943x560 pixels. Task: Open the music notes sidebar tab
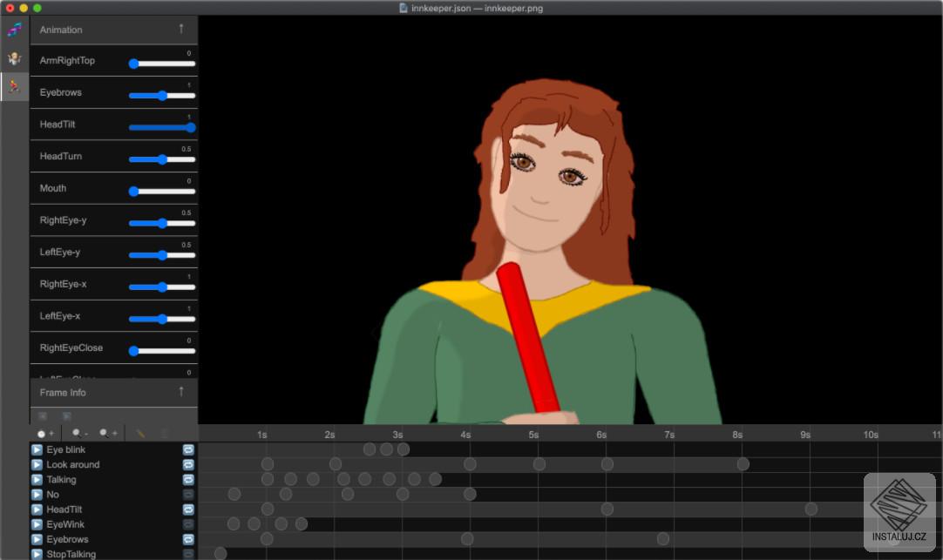pyautogui.click(x=14, y=30)
